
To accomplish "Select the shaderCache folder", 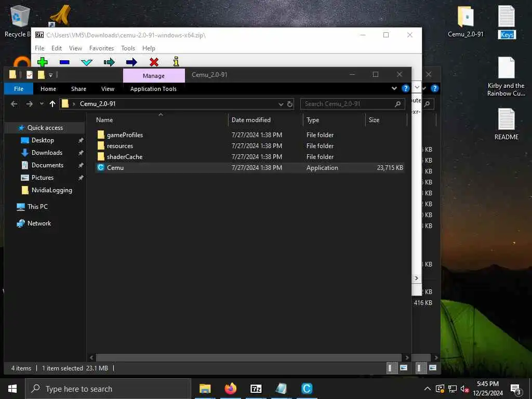I will [125, 156].
